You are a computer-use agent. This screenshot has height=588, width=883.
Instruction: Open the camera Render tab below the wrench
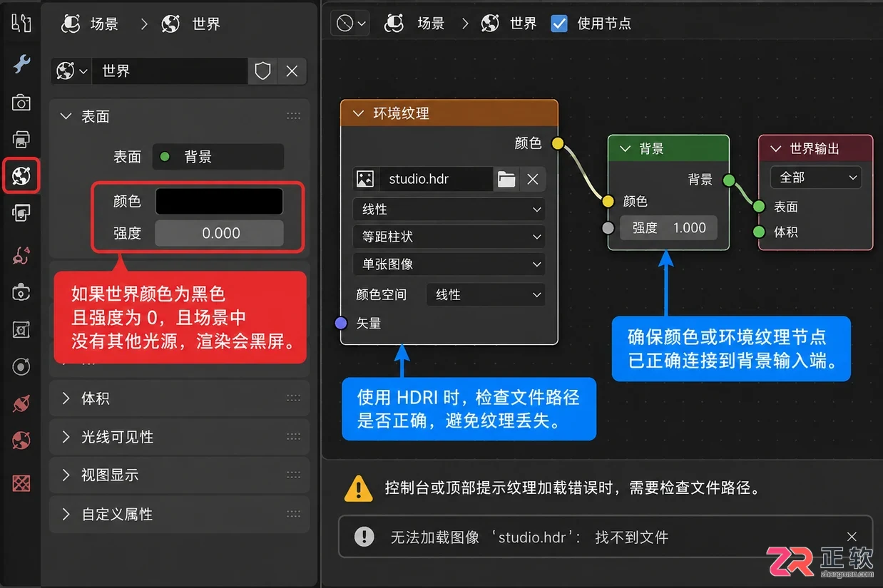[x=21, y=103]
